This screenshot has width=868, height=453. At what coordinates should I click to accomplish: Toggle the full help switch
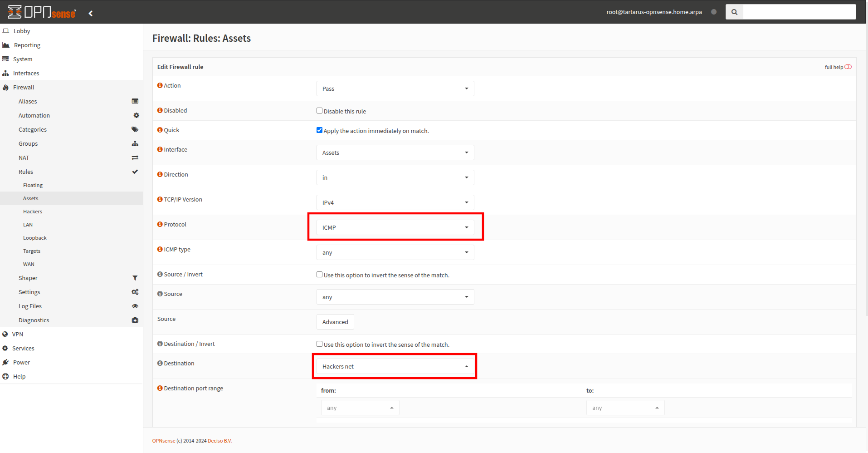click(x=848, y=67)
